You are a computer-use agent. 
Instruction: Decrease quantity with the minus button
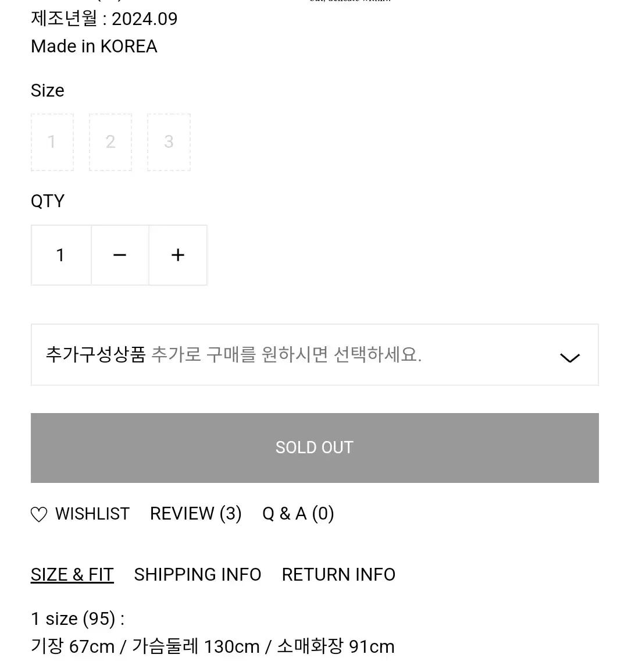pyautogui.click(x=120, y=255)
